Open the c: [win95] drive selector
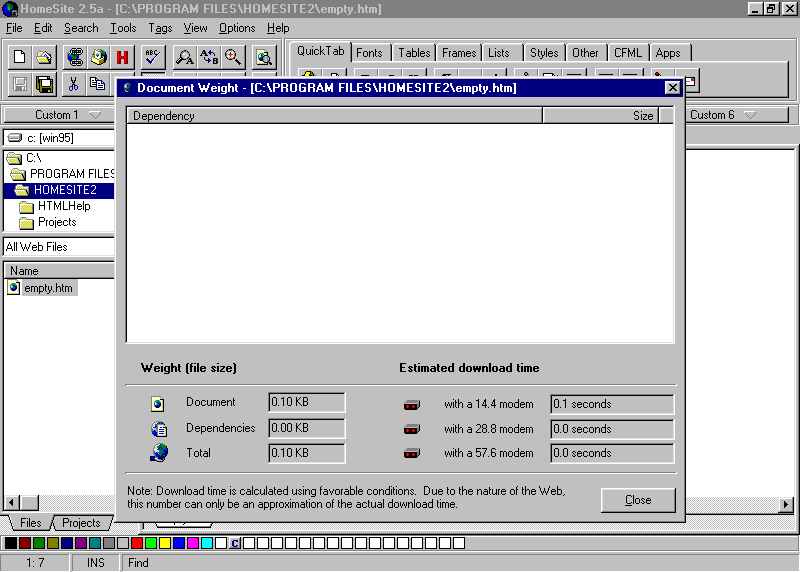The width and height of the screenshot is (800, 572). [59, 138]
